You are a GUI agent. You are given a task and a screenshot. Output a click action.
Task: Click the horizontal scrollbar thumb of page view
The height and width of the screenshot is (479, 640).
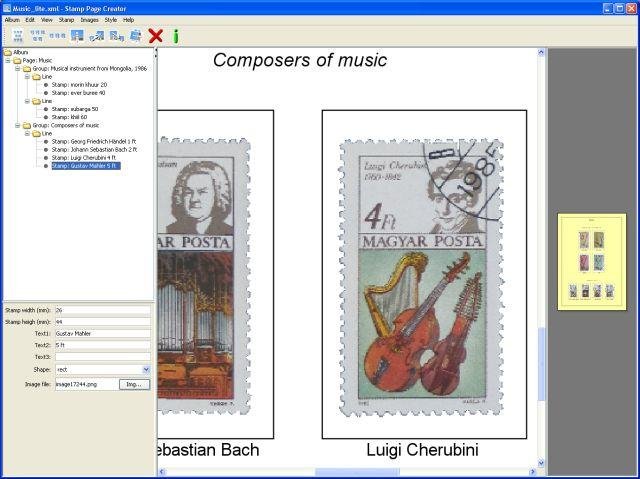[x=357, y=472]
